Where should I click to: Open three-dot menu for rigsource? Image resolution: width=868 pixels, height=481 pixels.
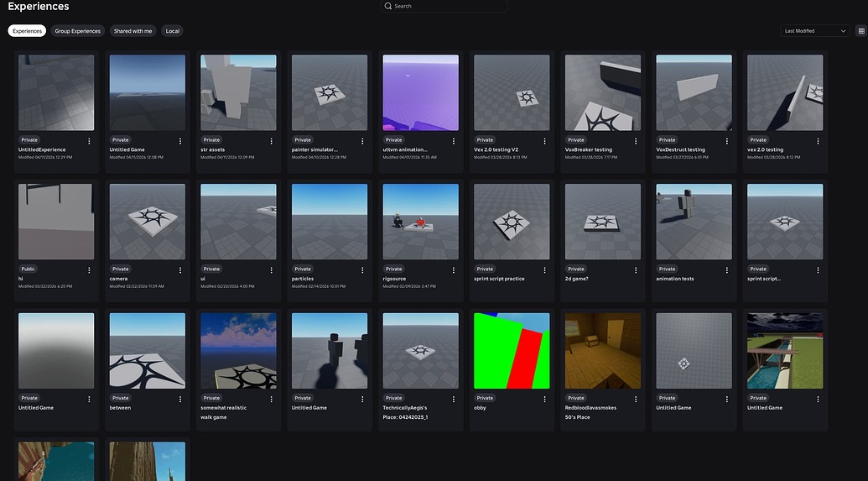point(454,270)
